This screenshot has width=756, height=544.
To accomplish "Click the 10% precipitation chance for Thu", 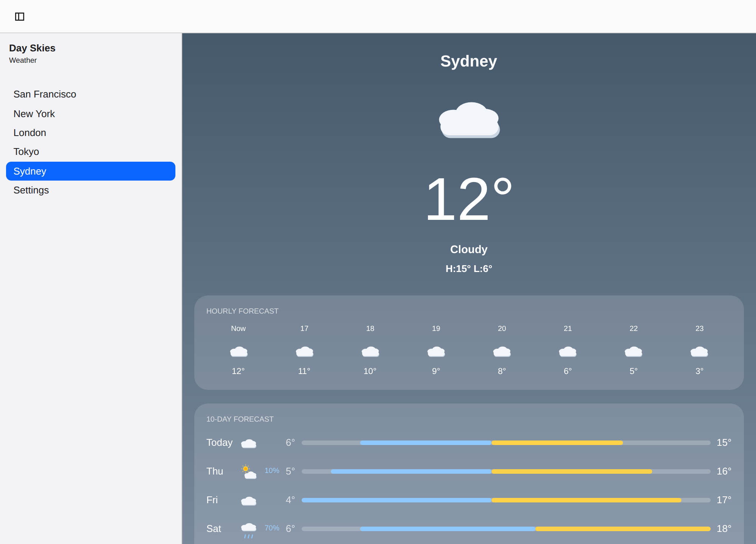I will (x=272, y=470).
